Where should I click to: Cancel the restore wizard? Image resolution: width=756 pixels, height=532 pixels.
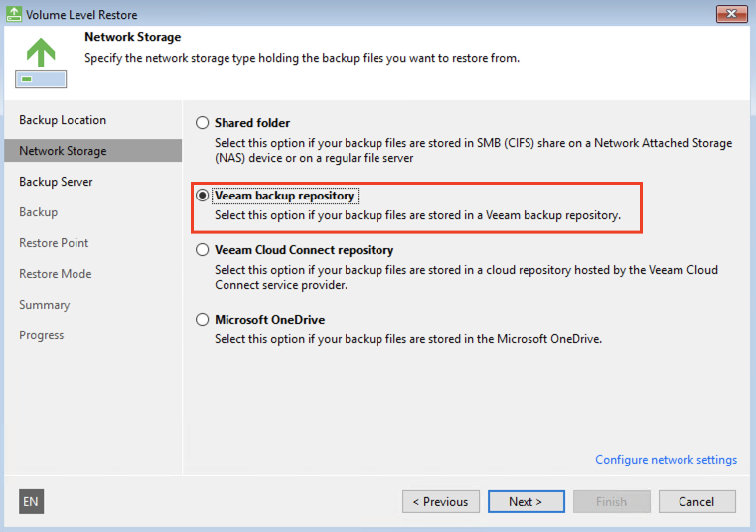point(696,501)
